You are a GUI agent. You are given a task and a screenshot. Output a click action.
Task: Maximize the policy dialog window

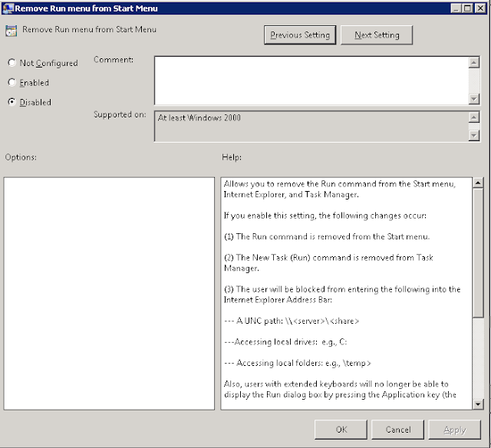(467, 8)
